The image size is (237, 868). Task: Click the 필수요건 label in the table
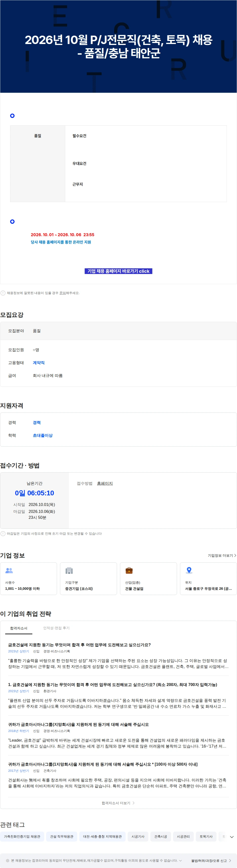coord(79,136)
